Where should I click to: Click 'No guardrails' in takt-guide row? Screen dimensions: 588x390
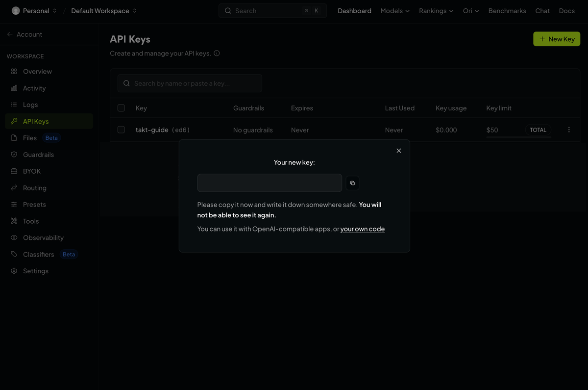click(x=253, y=130)
